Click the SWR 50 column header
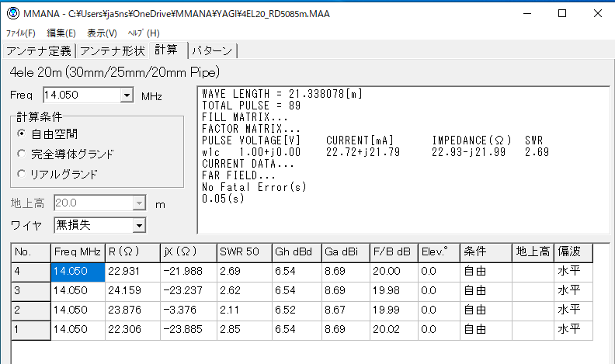615x364 pixels. pyautogui.click(x=242, y=252)
